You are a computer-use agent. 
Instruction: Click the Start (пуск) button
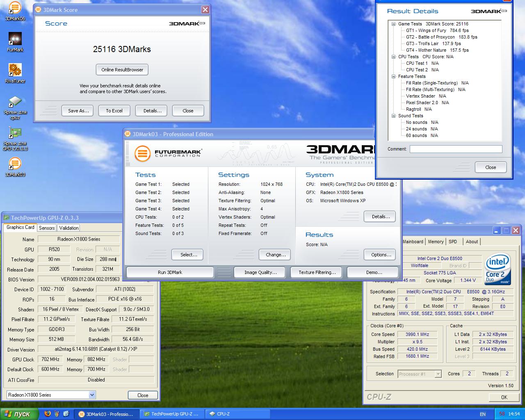(19, 414)
